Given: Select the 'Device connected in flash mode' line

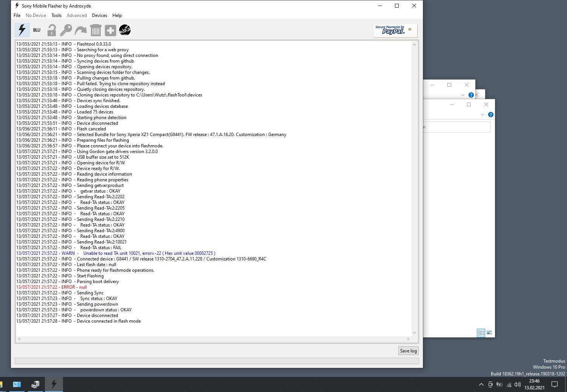Looking at the screenshot, I should pos(78,321).
